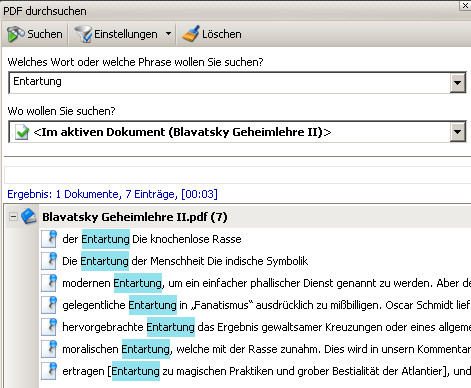Select the Blavatsky Geheimlehre II.pdf (7) entry
471x388 pixels.
[135, 217]
